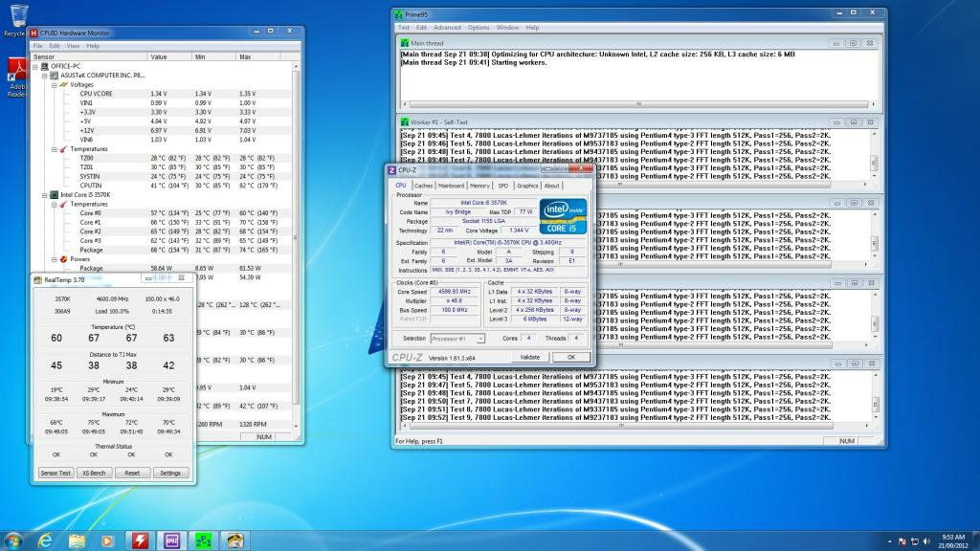This screenshot has width=980, height=551.
Task: Click the RealTemp title bar icon
Action: pyautogui.click(x=37, y=280)
